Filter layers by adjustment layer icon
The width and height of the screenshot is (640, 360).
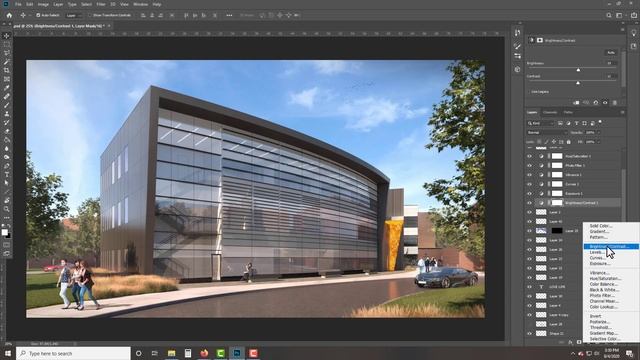pos(568,123)
